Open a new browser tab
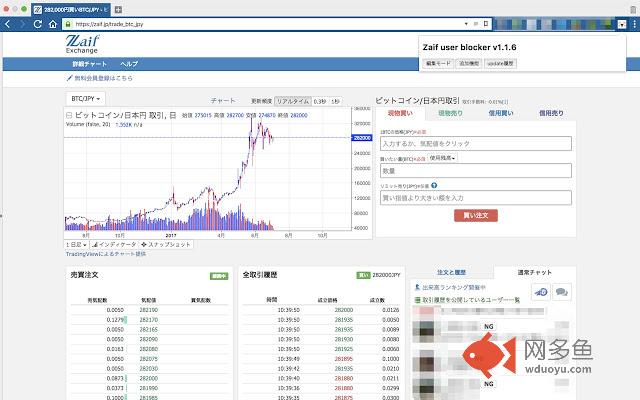 [118, 9]
